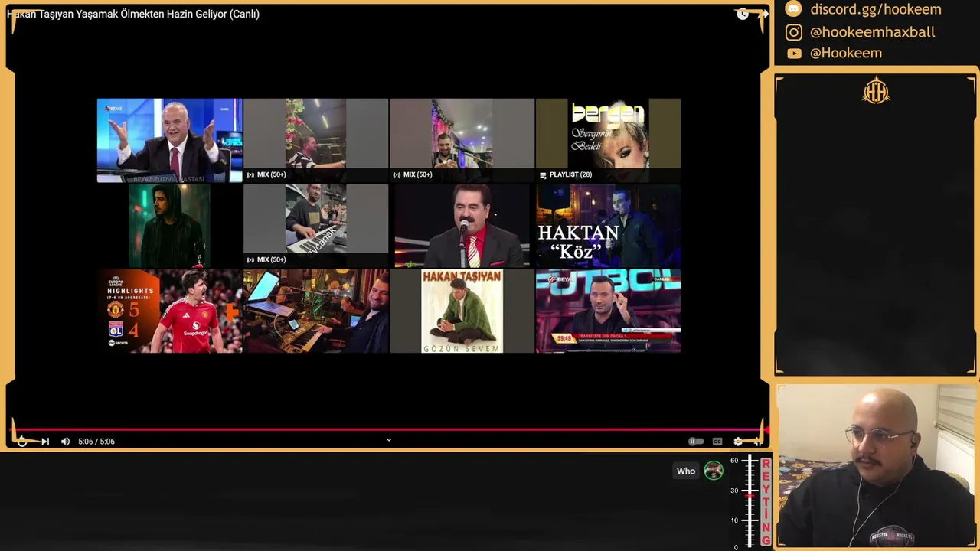Click the PLAYLIST (28) label on Bergen thumbnail

click(x=566, y=174)
